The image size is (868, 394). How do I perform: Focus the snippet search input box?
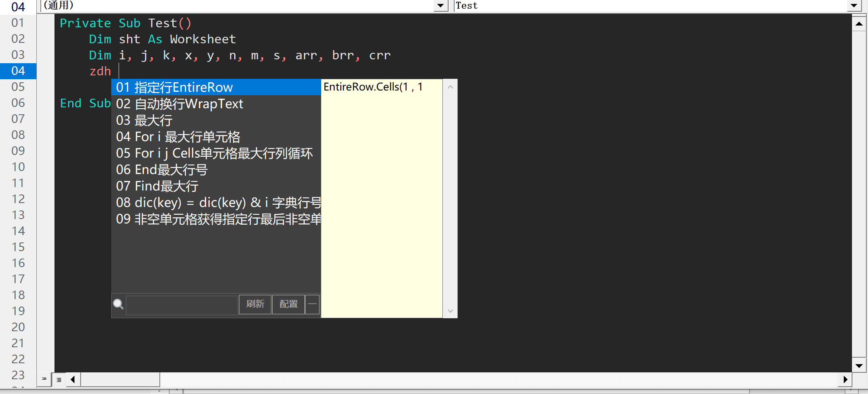point(182,305)
